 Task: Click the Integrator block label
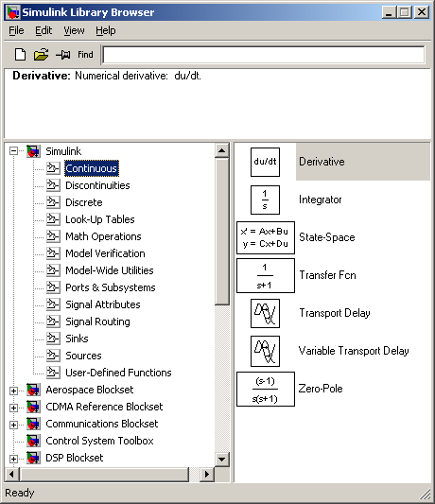(320, 200)
